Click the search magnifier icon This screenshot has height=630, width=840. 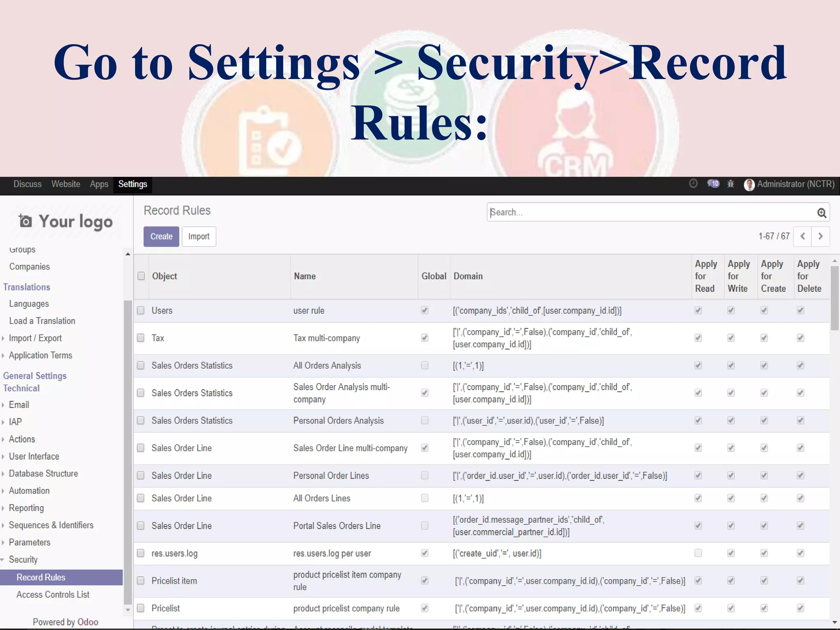pyautogui.click(x=822, y=212)
